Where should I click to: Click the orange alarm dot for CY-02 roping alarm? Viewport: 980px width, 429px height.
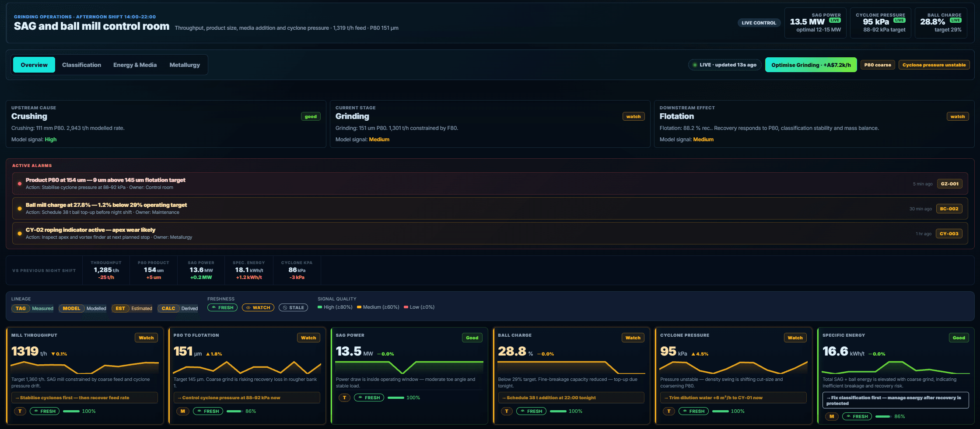click(x=19, y=234)
